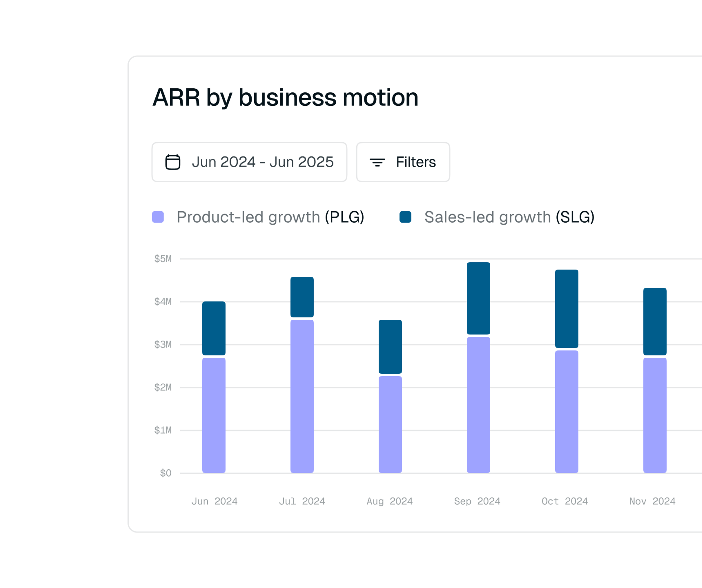Open the Jun 2024 - Jun 2025 date picker
Screen dimensions: 702x588
point(249,162)
